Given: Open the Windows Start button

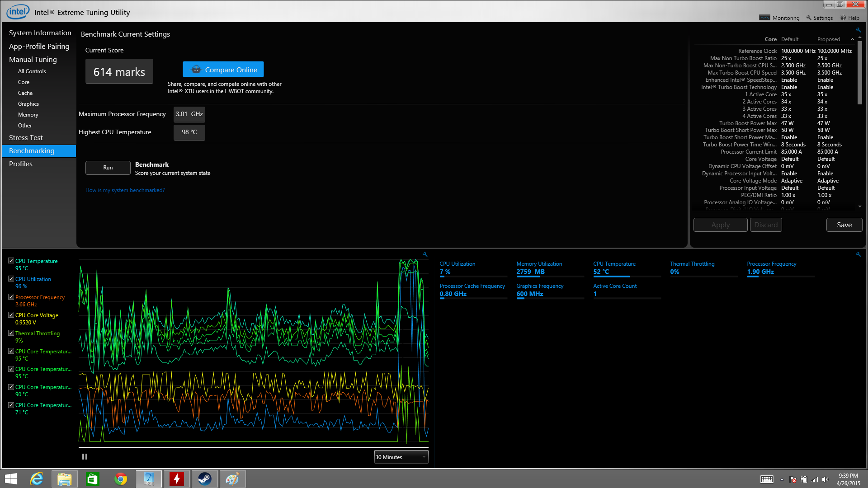Looking at the screenshot, I should pos(10,479).
